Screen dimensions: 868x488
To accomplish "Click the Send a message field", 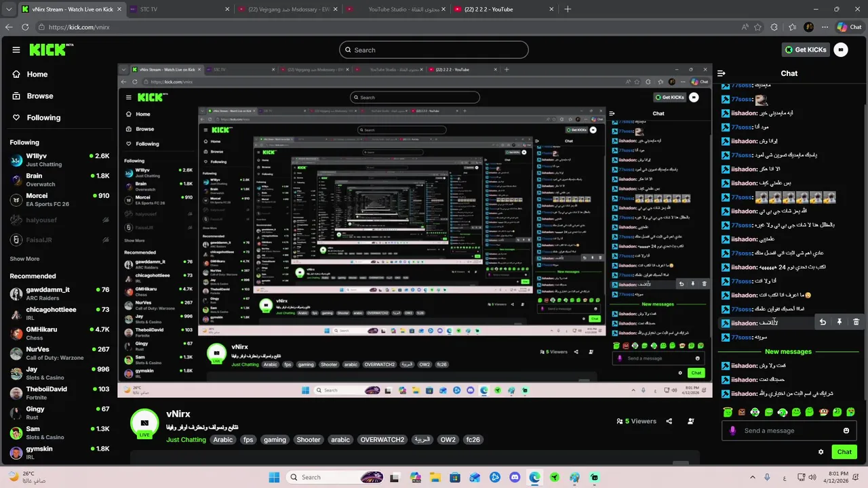I will (790, 430).
